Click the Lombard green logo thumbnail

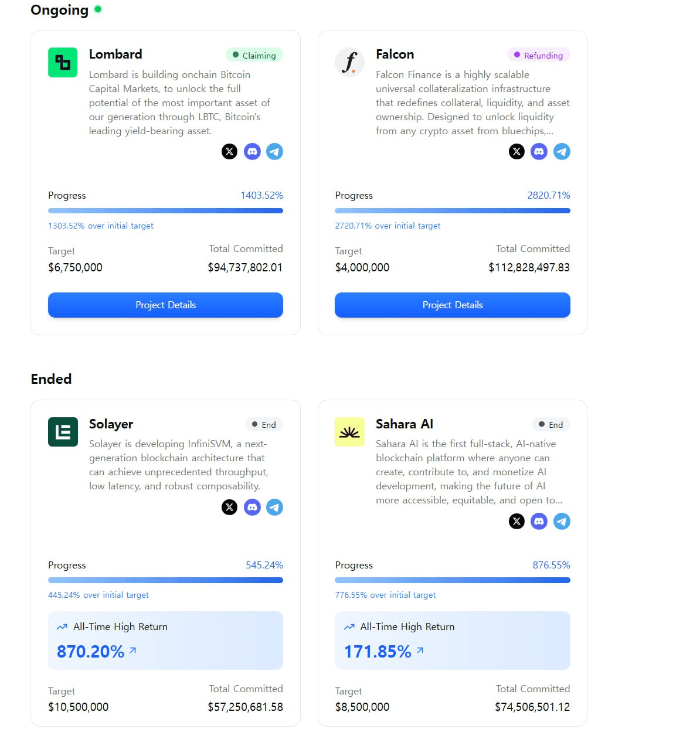[63, 62]
